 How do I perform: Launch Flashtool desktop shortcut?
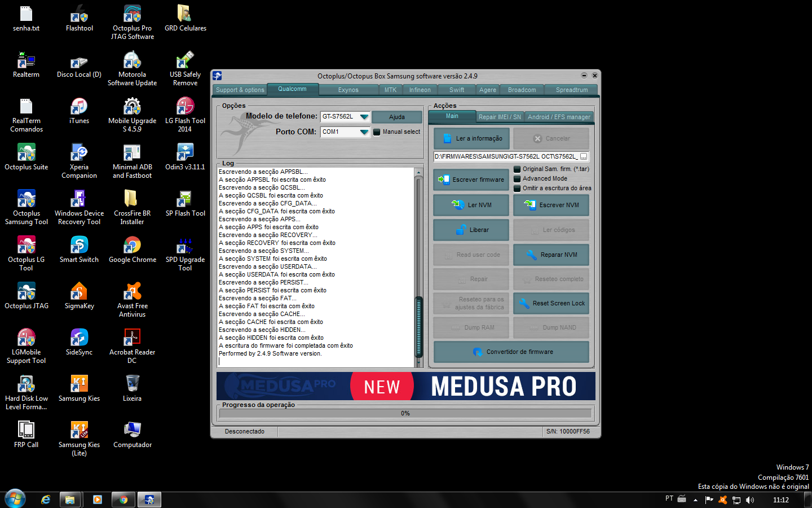[x=80, y=18]
